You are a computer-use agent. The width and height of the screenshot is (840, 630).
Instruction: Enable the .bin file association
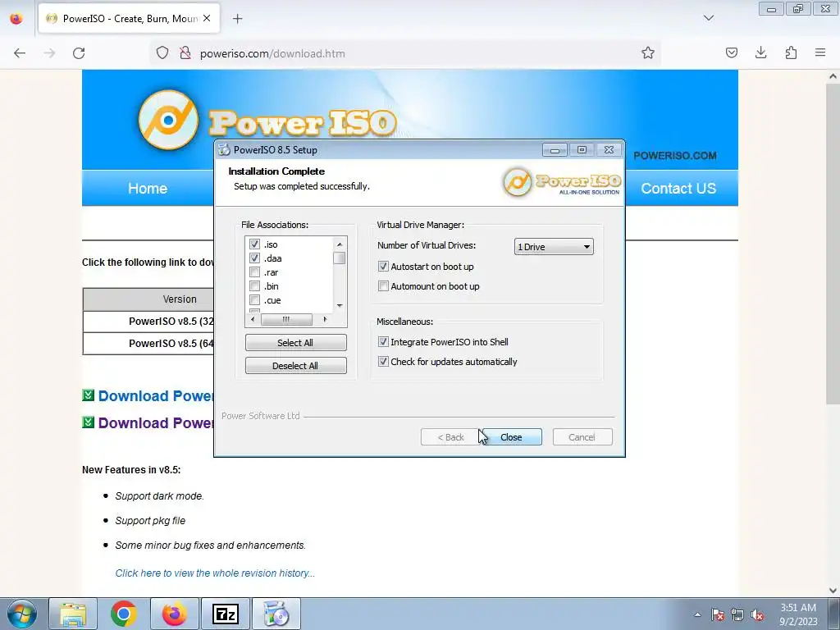click(254, 286)
